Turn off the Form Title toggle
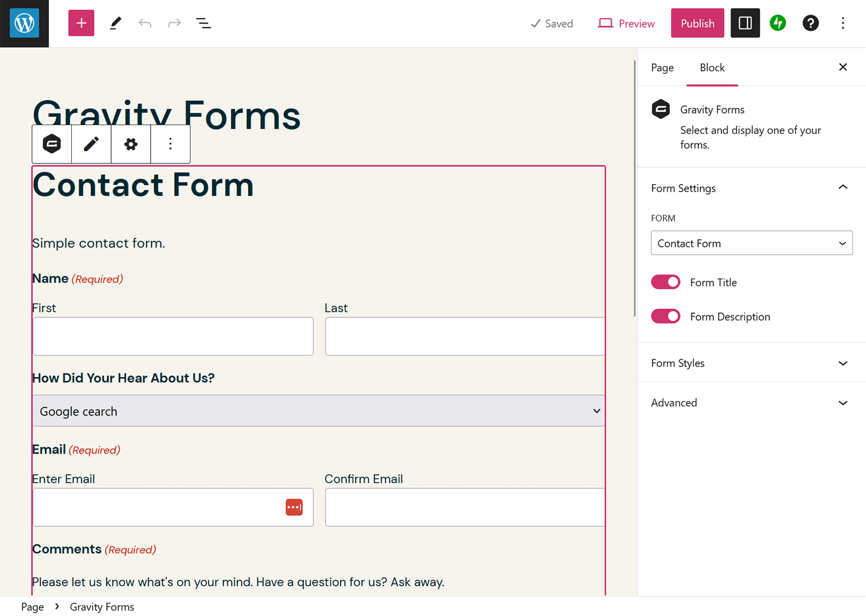 click(666, 282)
